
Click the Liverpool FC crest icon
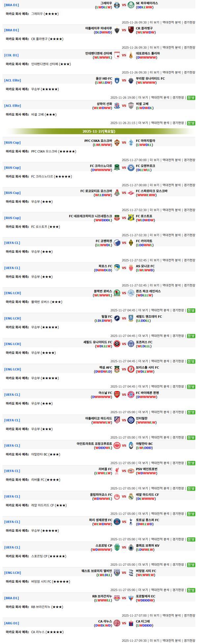[x=117, y=471]
